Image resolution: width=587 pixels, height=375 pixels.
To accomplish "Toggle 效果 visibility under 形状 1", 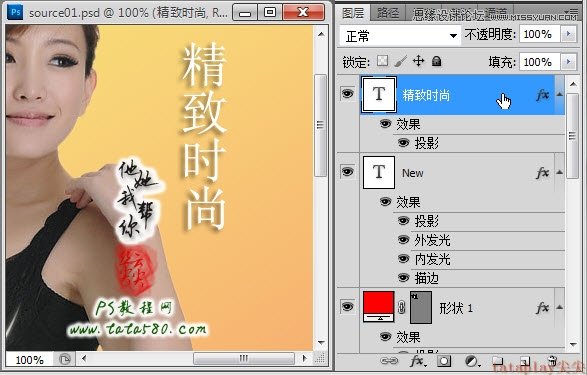I will coord(385,337).
